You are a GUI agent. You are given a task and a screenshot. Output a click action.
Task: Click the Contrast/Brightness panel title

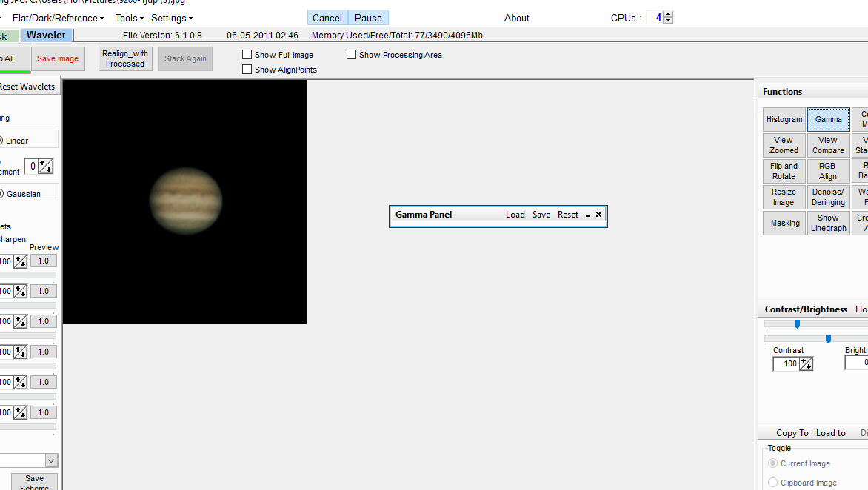coord(806,309)
